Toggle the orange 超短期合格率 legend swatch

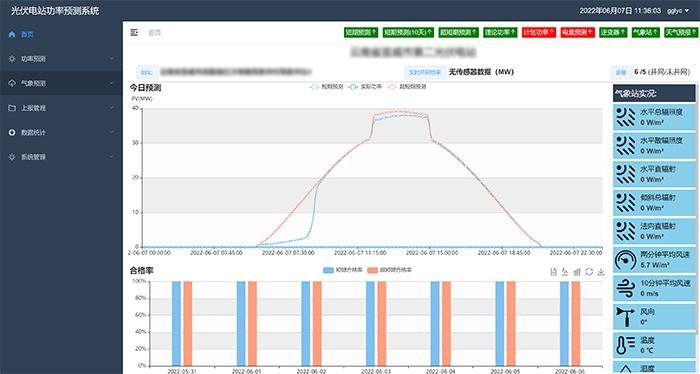pyautogui.click(x=372, y=270)
